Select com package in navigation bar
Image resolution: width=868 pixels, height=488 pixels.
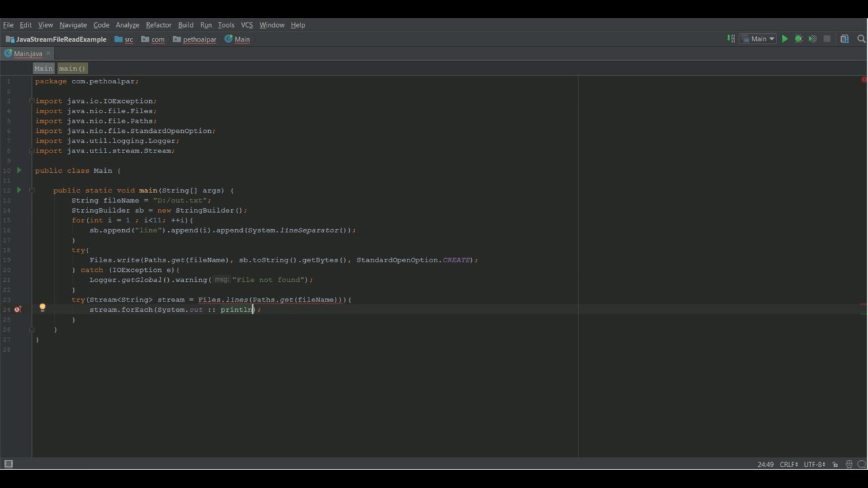pyautogui.click(x=153, y=39)
